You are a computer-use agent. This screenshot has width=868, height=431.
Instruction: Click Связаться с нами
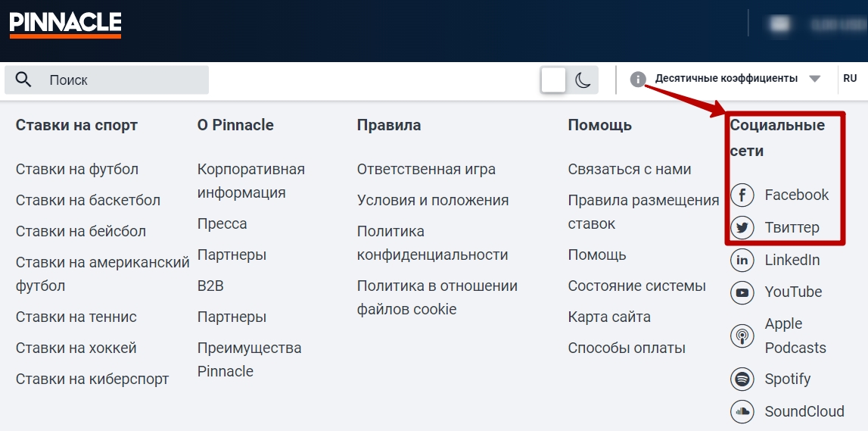[x=630, y=169]
